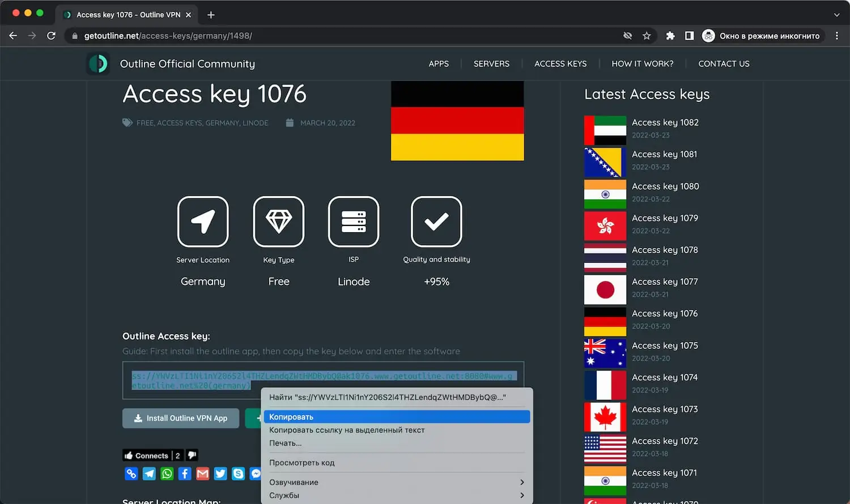Share the key on WhatsApp

(167, 473)
